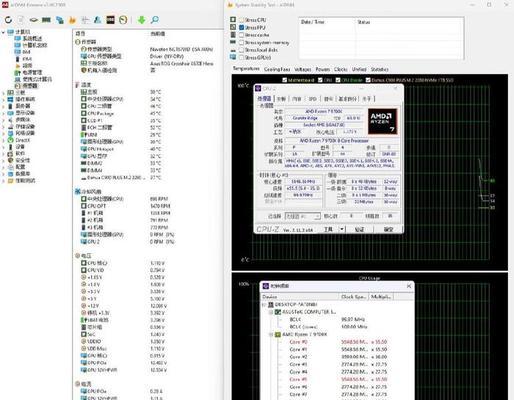The image size is (514, 400).
Task: Expand the 主板 node arrow in AIDA64 tree
Action: [x=3, y=92]
